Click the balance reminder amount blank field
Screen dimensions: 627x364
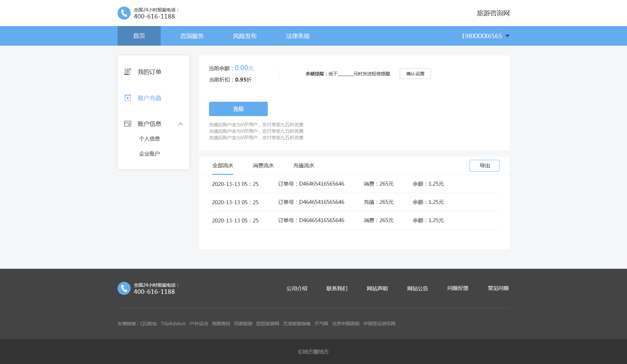(345, 74)
